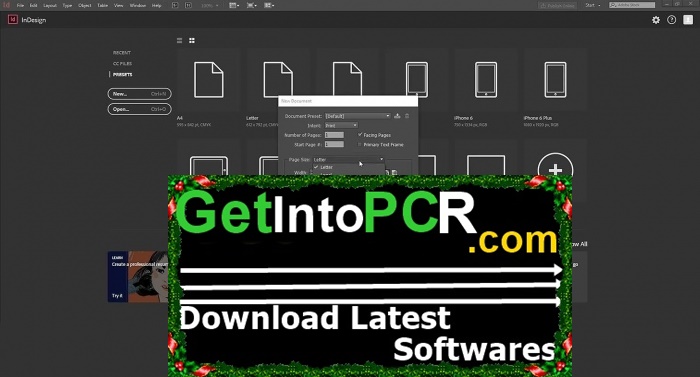Click the Publish Online button

coord(557,5)
